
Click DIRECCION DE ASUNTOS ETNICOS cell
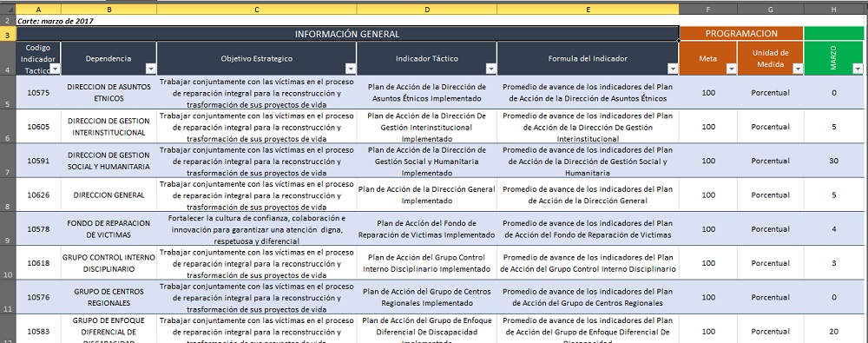coord(109,93)
